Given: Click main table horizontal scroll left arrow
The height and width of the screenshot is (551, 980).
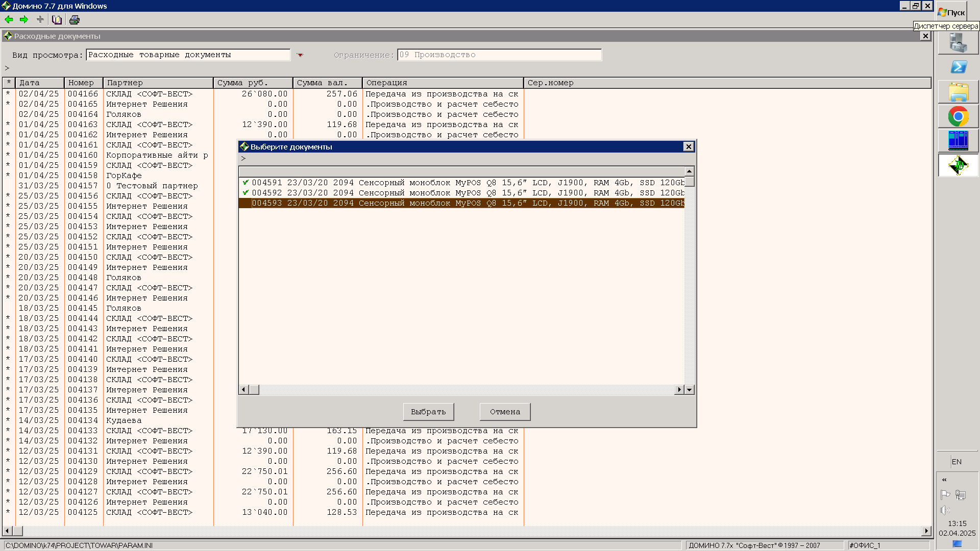Looking at the screenshot, I should [x=7, y=531].
